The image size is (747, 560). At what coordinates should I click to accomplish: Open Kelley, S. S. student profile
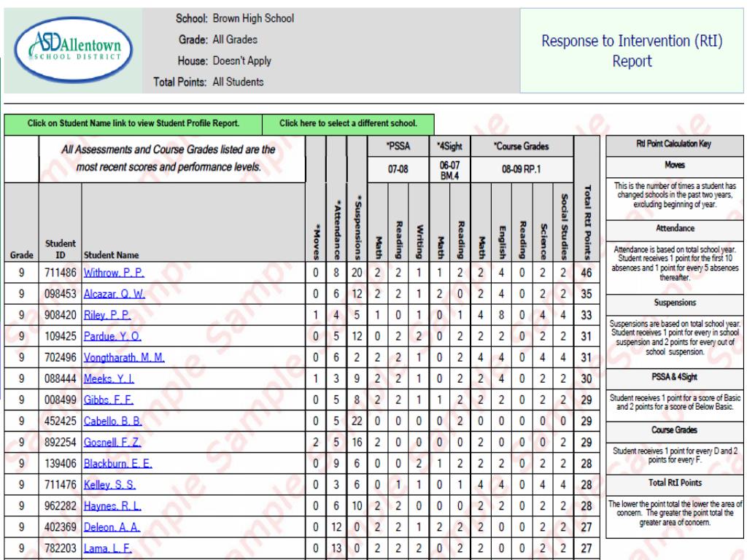click(x=109, y=485)
